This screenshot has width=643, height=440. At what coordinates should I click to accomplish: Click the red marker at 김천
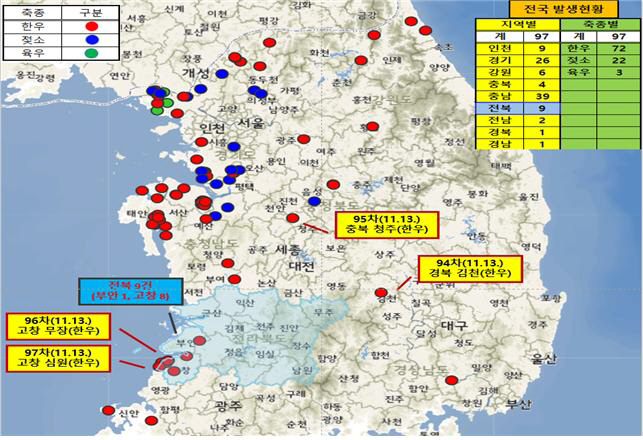[381, 292]
